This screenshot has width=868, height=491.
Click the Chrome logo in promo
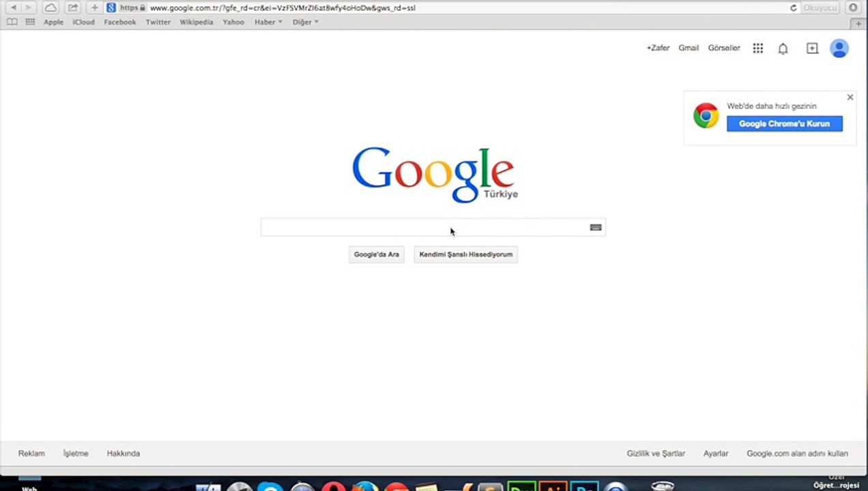pyautogui.click(x=706, y=116)
